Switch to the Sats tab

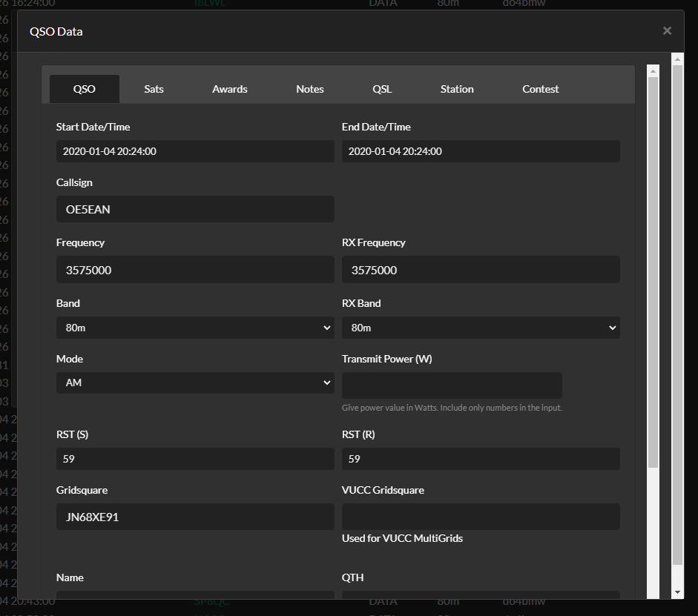point(153,89)
